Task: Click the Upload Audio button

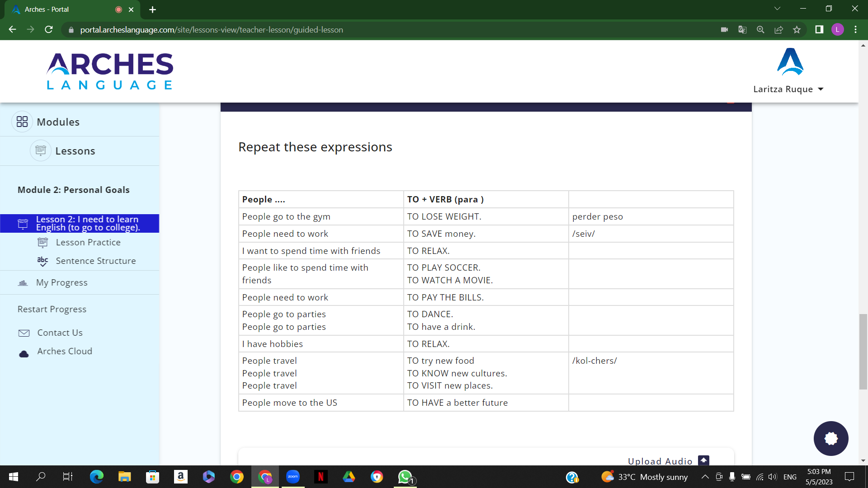Action: click(x=668, y=460)
